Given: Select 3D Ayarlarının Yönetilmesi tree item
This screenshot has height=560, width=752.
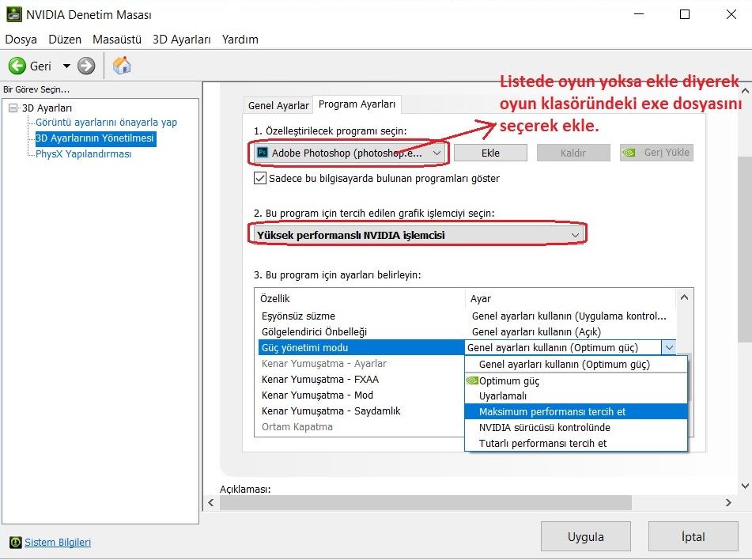Looking at the screenshot, I should pyautogui.click(x=96, y=138).
